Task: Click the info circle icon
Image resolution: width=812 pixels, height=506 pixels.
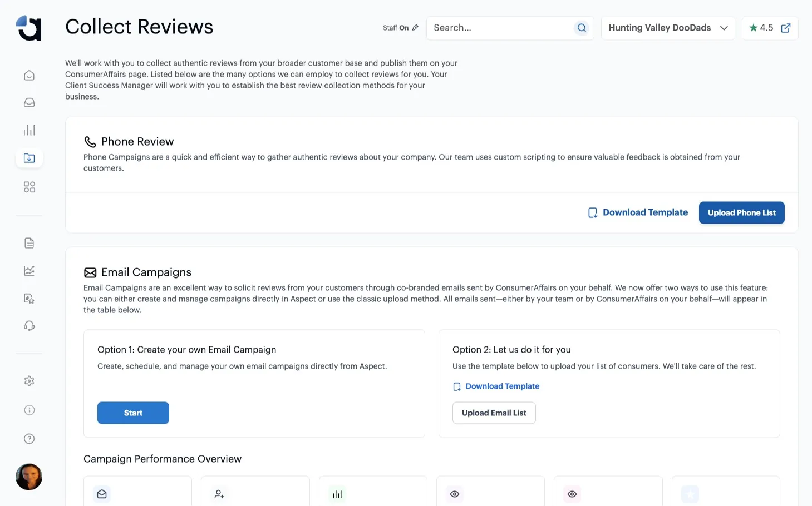Action: click(29, 410)
